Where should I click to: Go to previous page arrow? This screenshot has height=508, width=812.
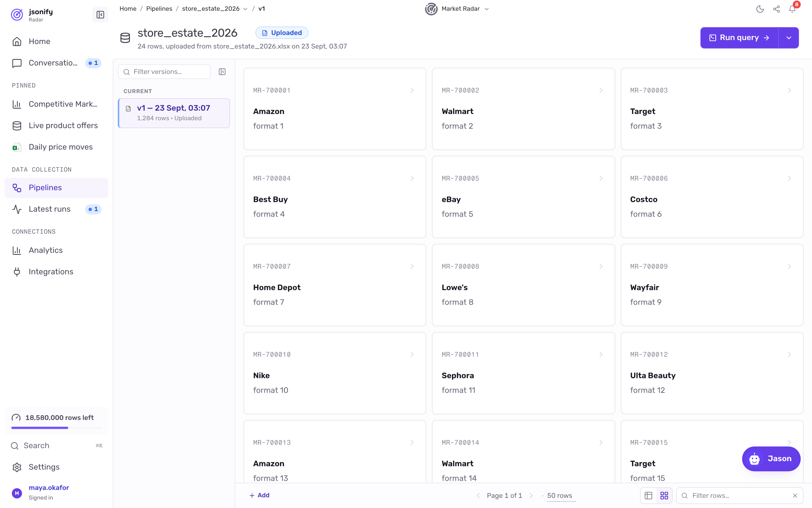pyautogui.click(x=478, y=496)
